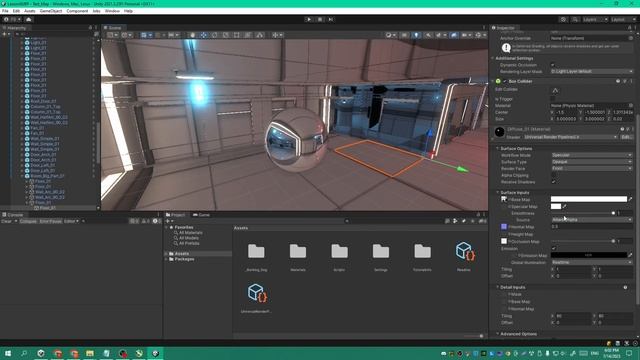Open File Explorer from the taskbar
The height and width of the screenshot is (360, 640).
[90, 353]
